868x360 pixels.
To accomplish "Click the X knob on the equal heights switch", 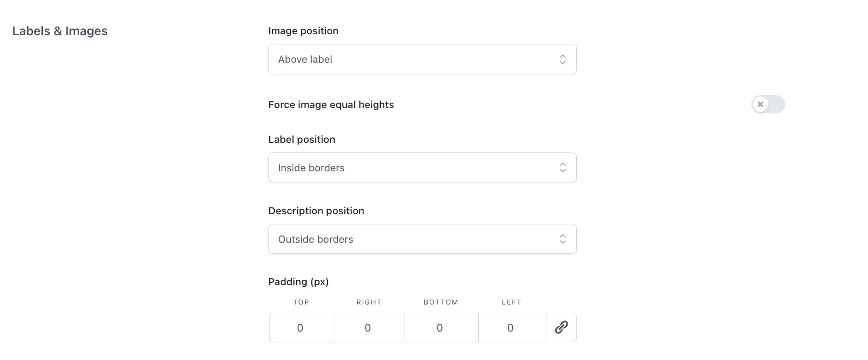I will click(x=760, y=104).
